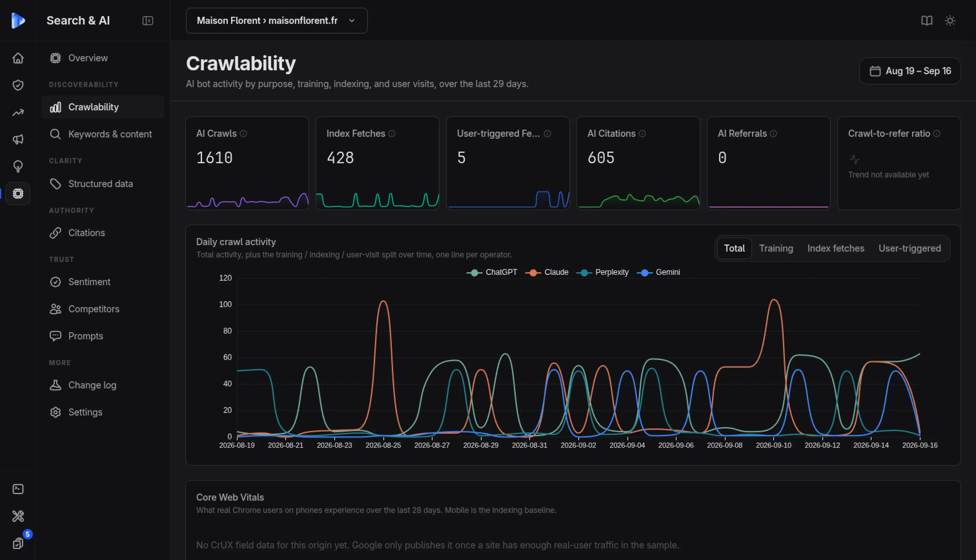Screen dimensions: 976x560
Task: Open the Maison Florent site selector dropdown
Action: [x=277, y=20]
